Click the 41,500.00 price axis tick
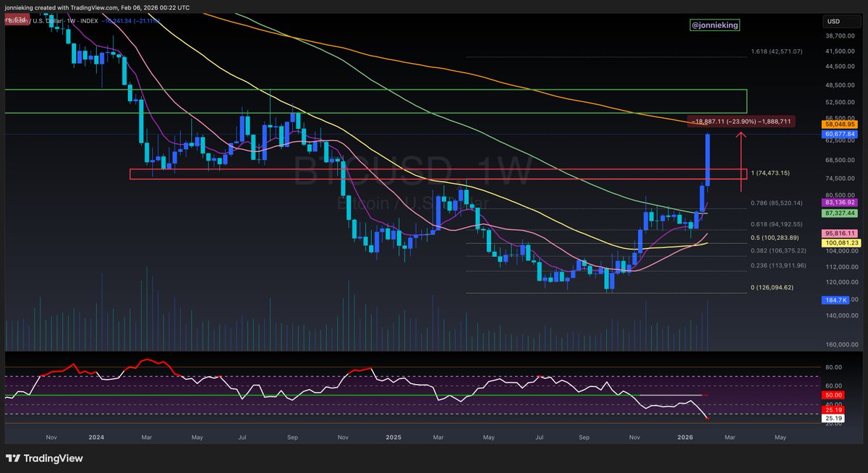 (840, 51)
